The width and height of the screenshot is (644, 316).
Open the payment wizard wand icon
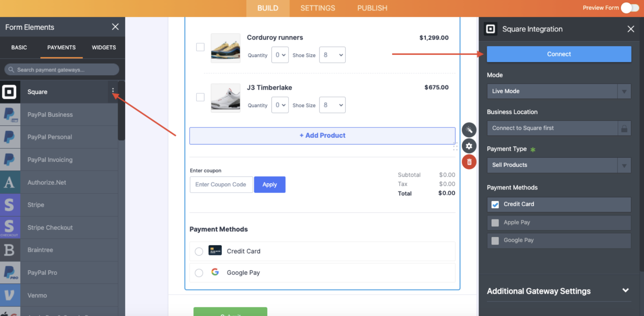[469, 130]
